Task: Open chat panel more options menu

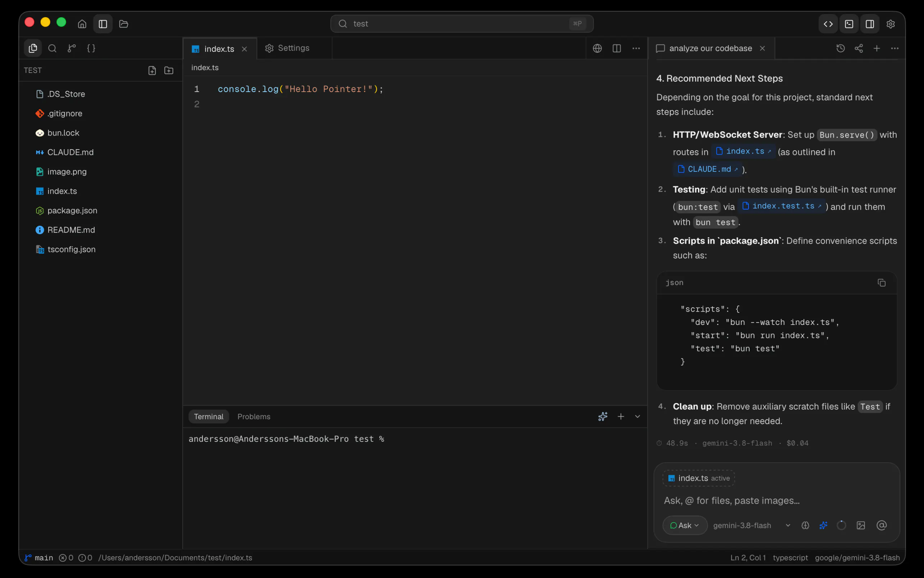Action: coord(895,48)
